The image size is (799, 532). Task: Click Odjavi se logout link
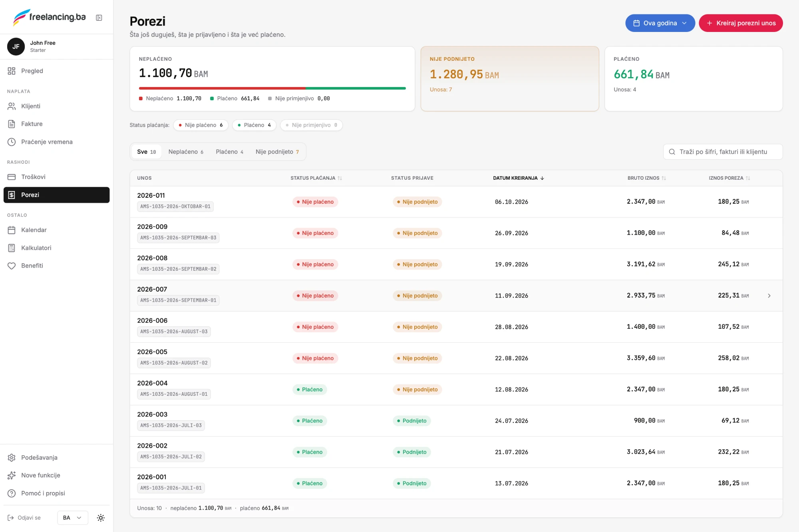[x=24, y=518]
